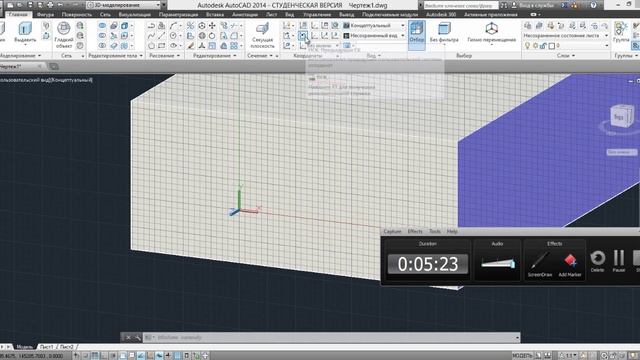Activate the Секущая плоскость section plane tool

pyautogui.click(x=262, y=35)
